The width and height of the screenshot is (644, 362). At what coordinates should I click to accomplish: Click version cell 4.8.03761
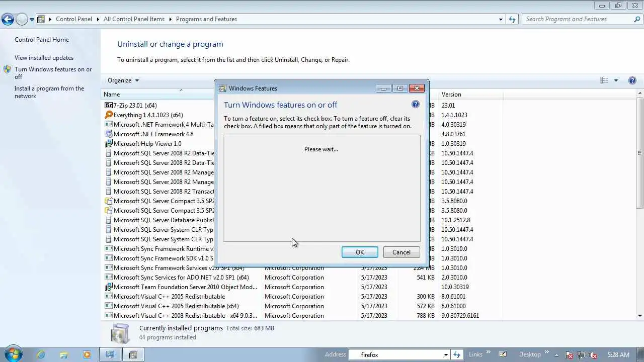(453, 134)
